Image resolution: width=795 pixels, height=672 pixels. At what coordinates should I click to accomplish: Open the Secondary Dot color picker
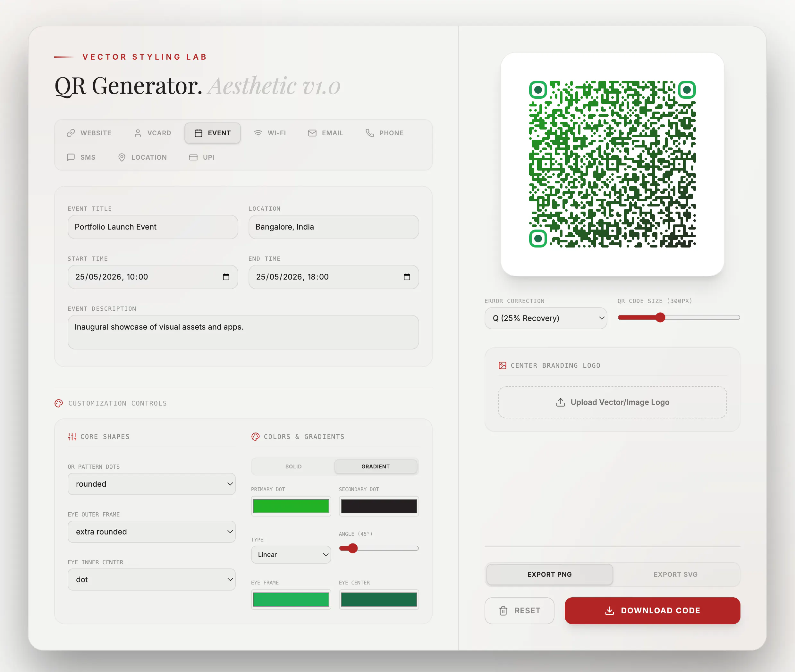(x=379, y=506)
